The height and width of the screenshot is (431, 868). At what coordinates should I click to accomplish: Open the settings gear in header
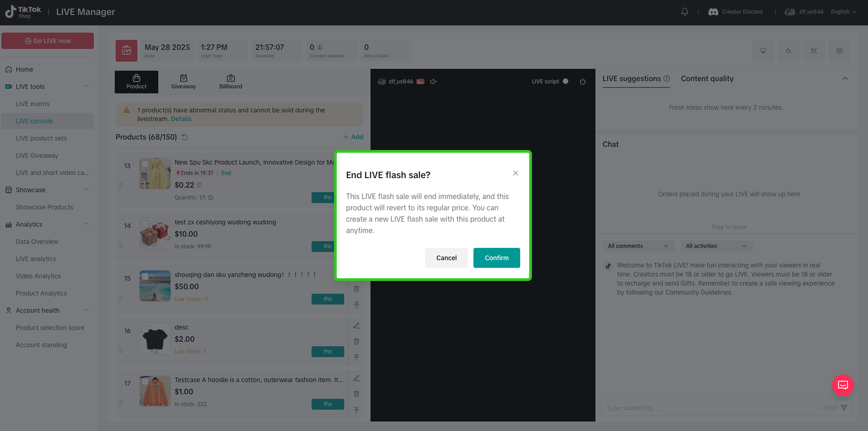coord(839,51)
